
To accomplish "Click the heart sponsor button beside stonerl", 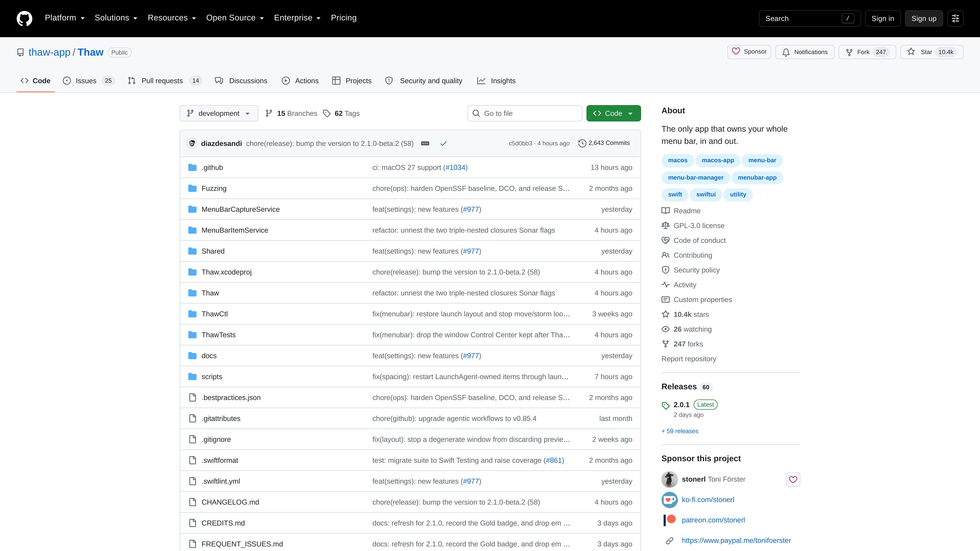I will pos(793,479).
